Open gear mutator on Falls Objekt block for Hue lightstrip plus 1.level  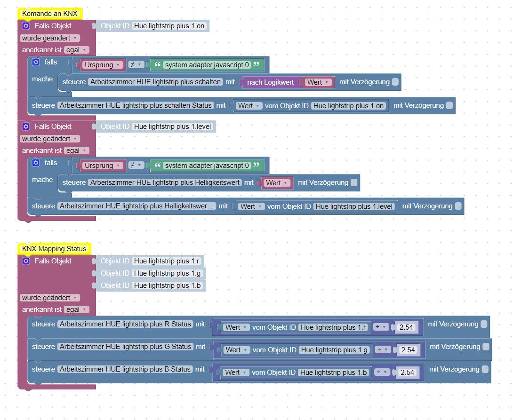pyautogui.click(x=26, y=127)
